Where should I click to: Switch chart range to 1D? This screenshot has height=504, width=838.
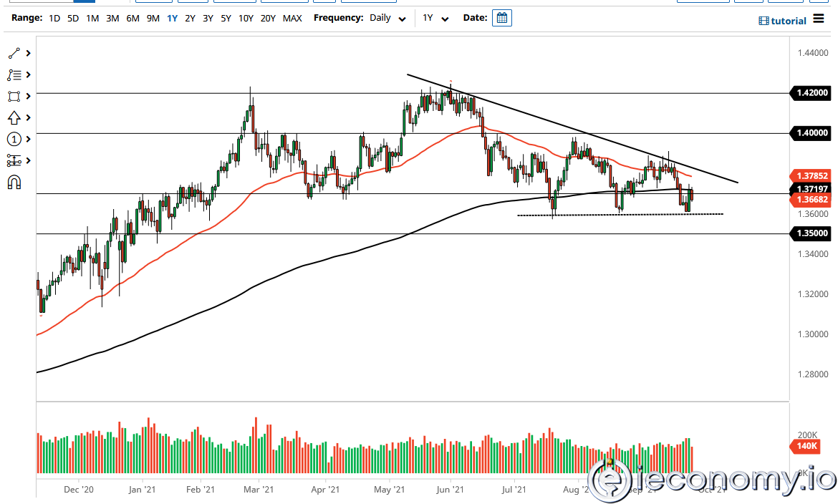pyautogui.click(x=54, y=18)
